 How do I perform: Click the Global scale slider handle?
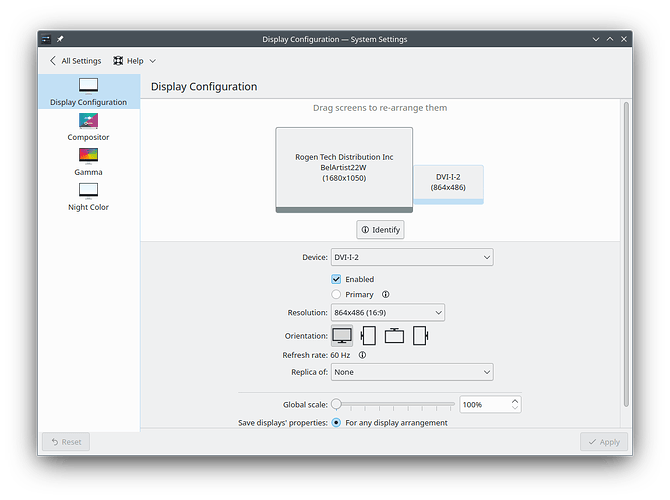[337, 404]
